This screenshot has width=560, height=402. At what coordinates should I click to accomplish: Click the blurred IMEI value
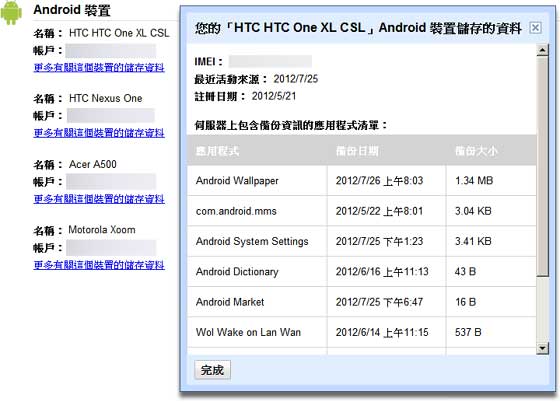(x=270, y=61)
